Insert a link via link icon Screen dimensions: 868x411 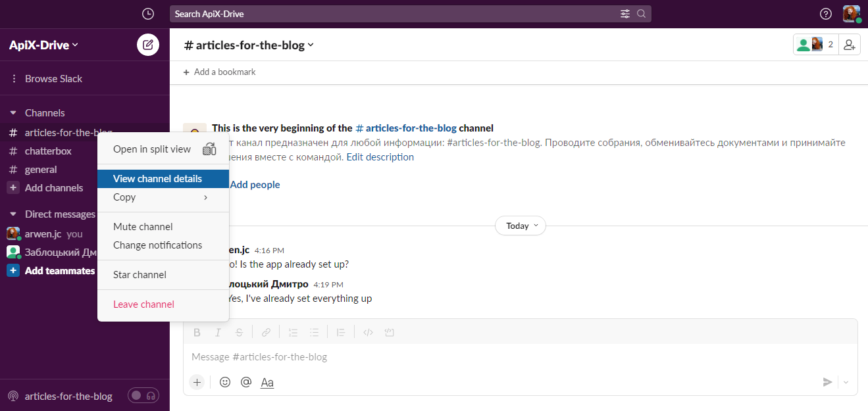coord(266,332)
